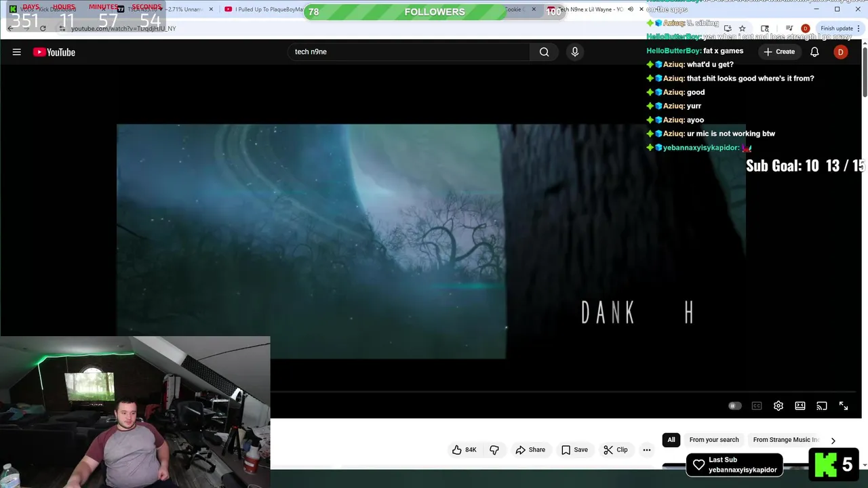This screenshot has width=868, height=488.
Task: Start voice search with microphone icon
Action: (x=575, y=52)
